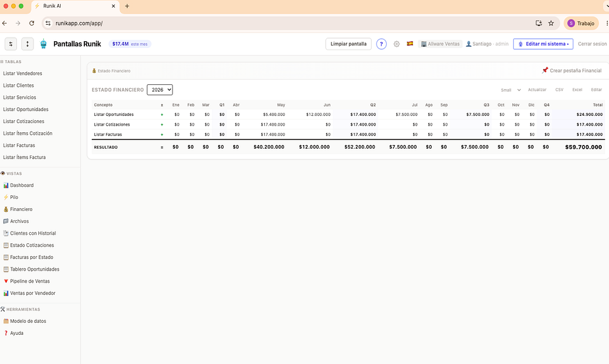Click the Spanish flag language icon
This screenshot has height=364, width=609.
(x=410, y=44)
